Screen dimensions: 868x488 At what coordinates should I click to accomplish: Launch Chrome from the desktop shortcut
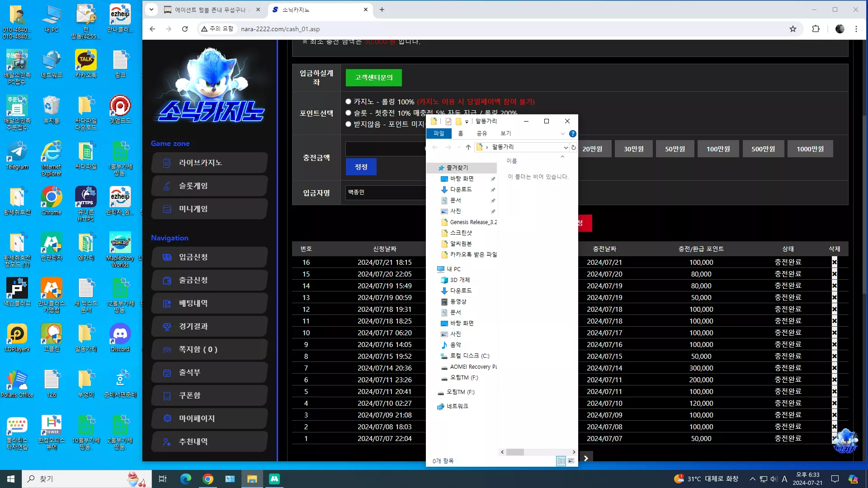[x=52, y=201]
